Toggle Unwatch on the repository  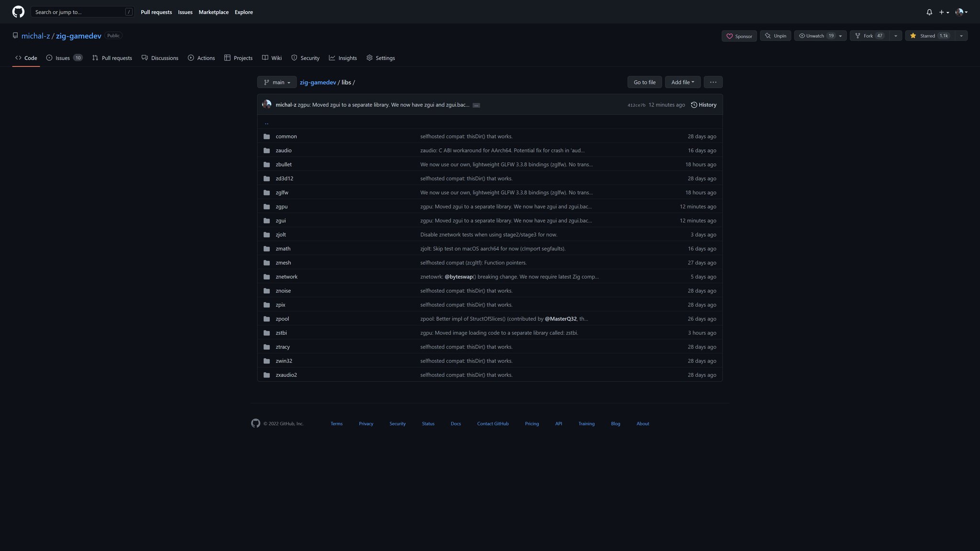(x=815, y=36)
